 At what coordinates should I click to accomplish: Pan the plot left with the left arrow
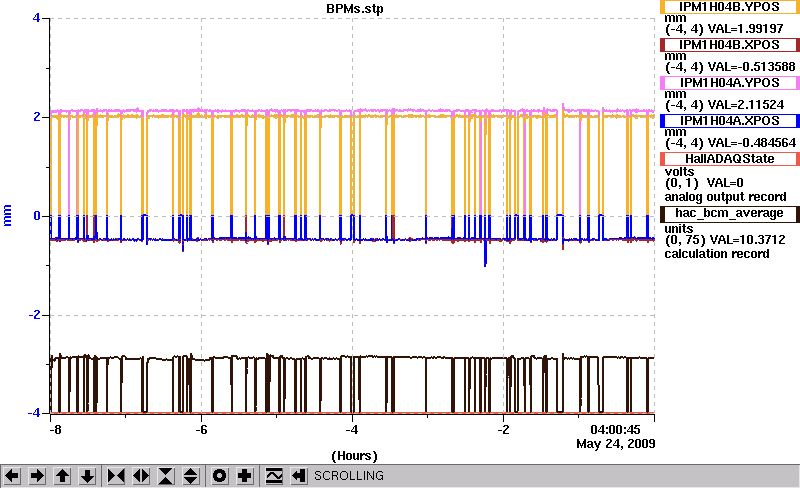pos(12,476)
